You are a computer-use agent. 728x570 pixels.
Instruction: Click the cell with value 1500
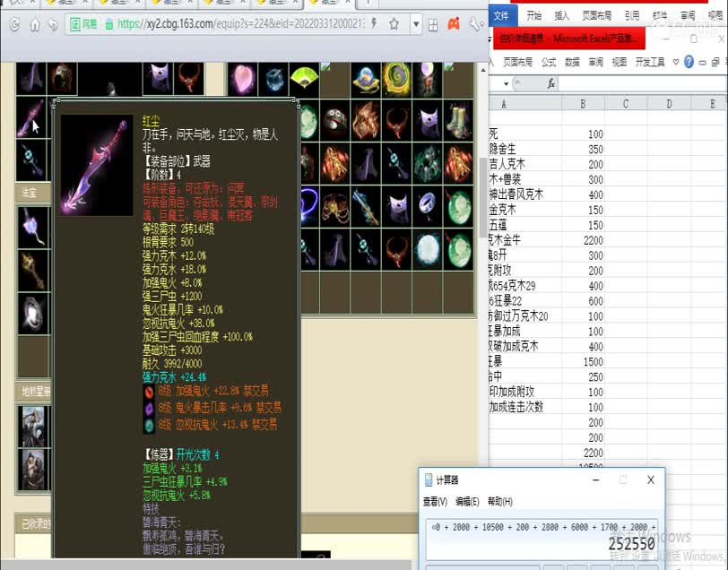583,362
